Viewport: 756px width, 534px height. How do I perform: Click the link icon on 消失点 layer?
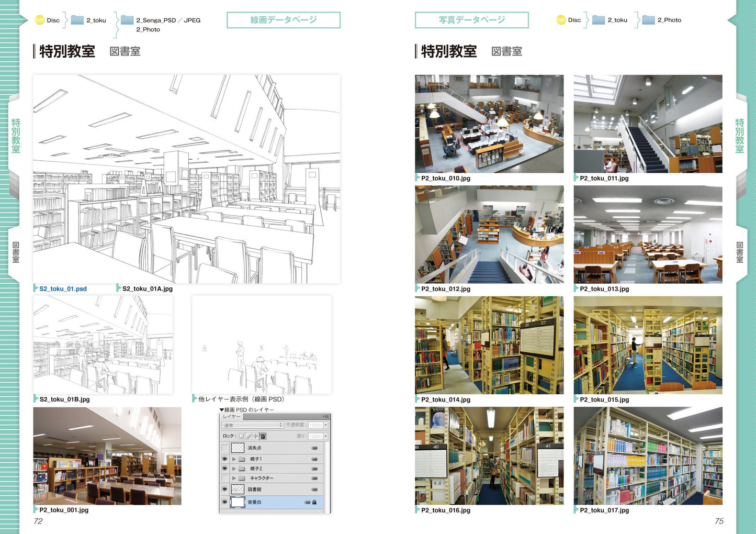click(314, 448)
